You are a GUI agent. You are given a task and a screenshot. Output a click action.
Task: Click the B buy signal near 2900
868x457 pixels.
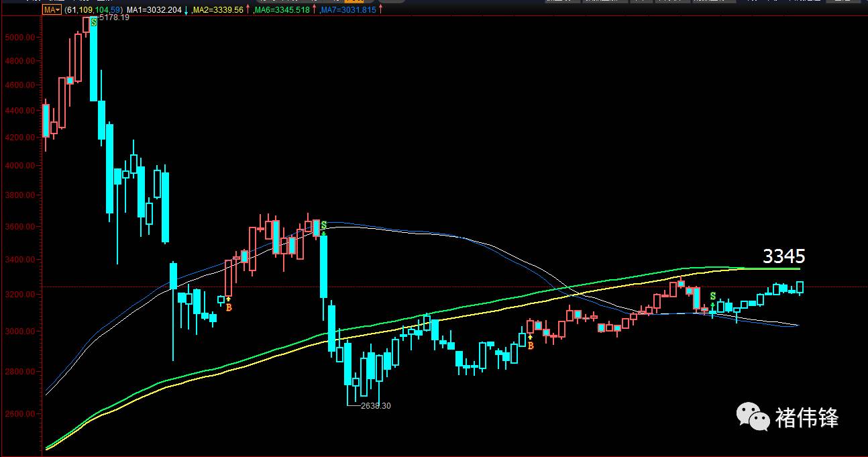pyautogui.click(x=531, y=346)
